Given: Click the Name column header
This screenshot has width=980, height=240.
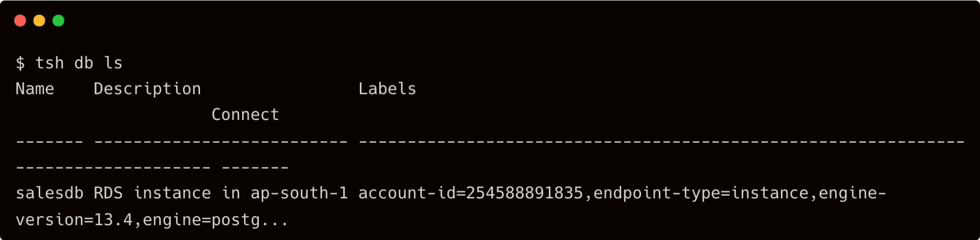Looking at the screenshot, I should (x=35, y=89).
